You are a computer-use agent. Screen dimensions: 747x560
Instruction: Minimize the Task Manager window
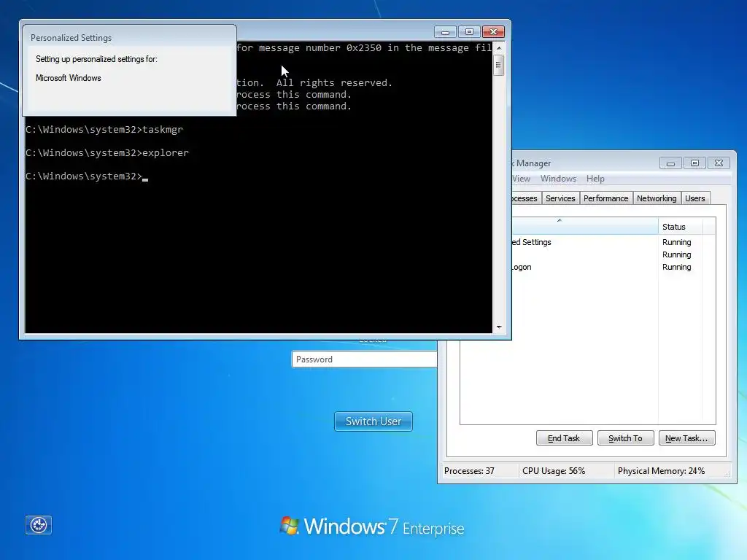coord(671,163)
